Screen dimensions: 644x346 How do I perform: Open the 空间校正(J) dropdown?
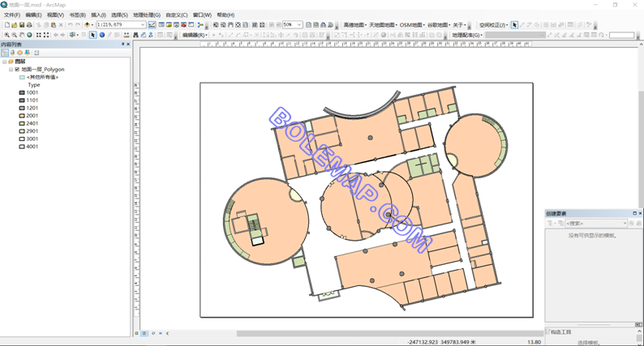(x=494, y=25)
